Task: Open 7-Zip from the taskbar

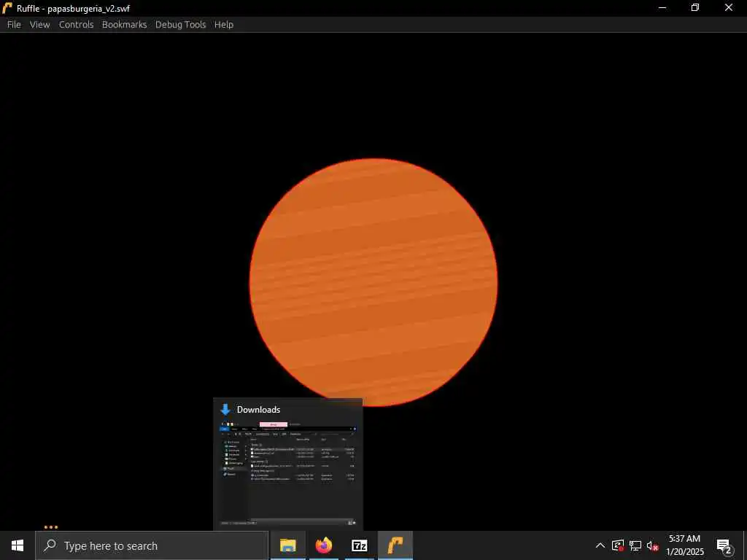Action: [359, 545]
